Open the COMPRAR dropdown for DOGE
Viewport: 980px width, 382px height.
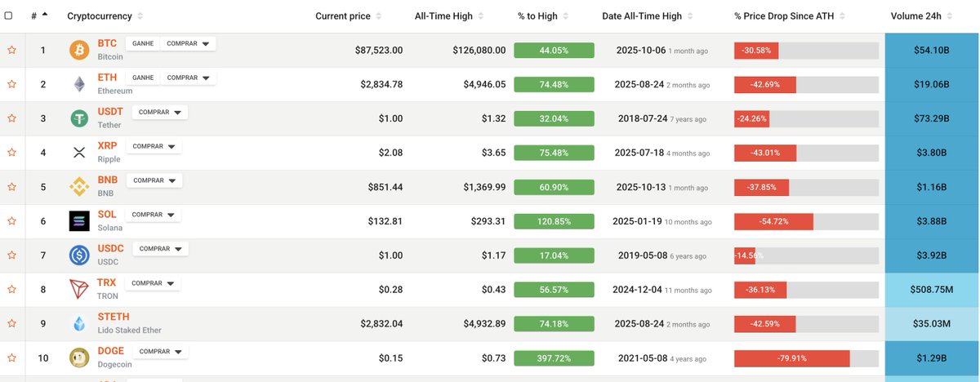point(160,352)
